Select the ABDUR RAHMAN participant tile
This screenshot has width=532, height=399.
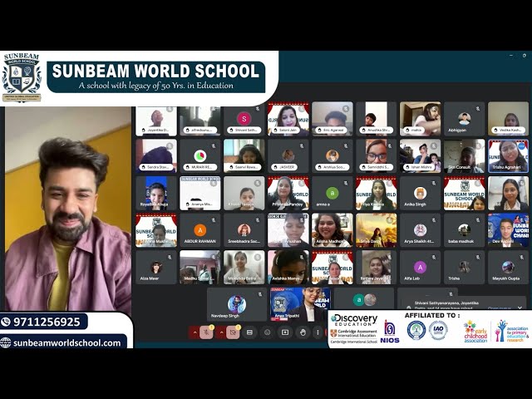(x=199, y=230)
